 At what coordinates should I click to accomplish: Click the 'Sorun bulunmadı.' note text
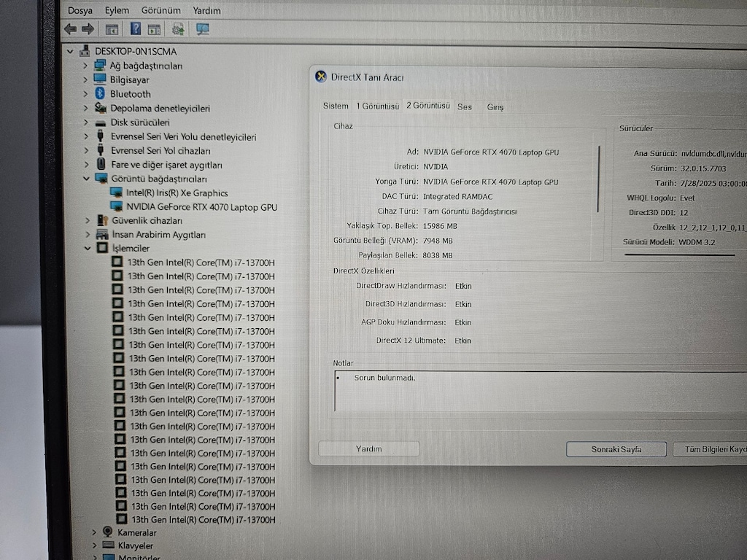(384, 378)
